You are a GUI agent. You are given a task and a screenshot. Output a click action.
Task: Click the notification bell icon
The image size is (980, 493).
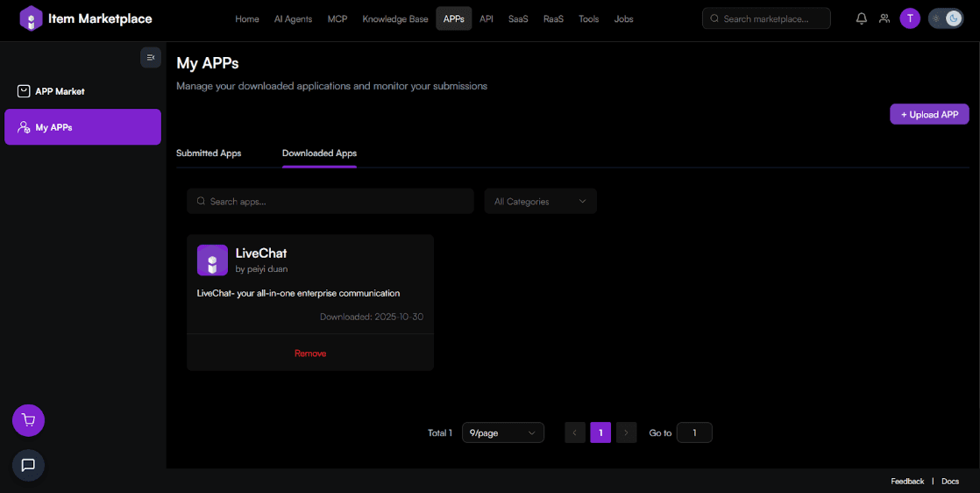pos(861,18)
